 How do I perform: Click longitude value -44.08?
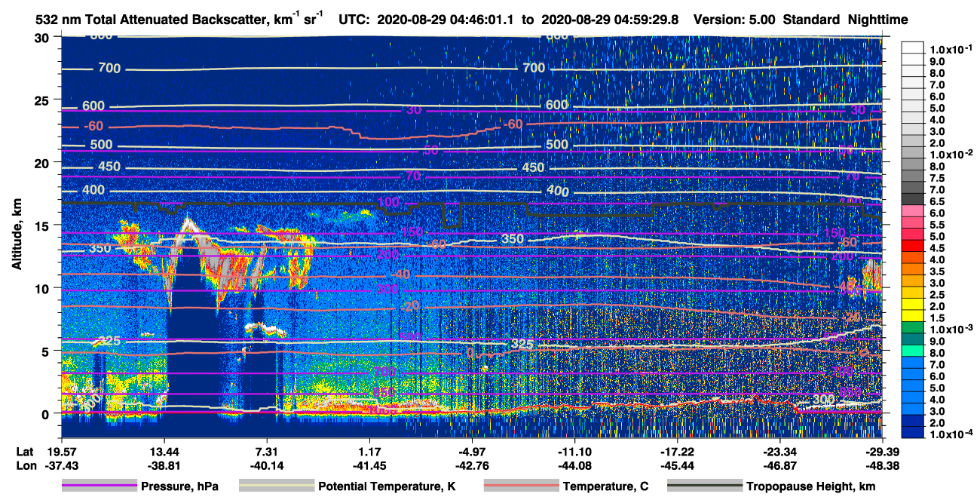click(574, 466)
